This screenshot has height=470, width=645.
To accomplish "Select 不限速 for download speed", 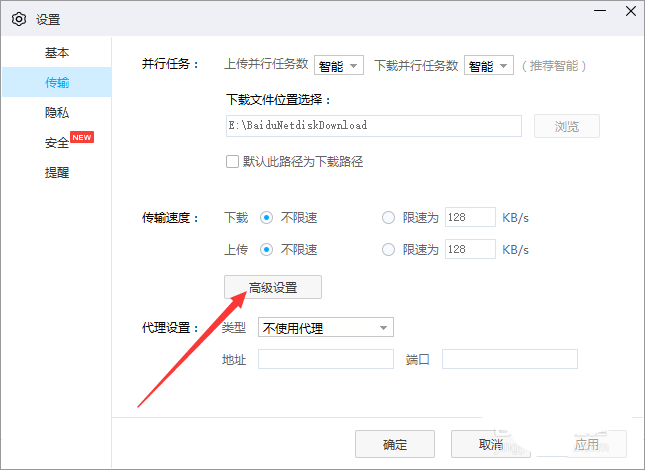I will [267, 217].
